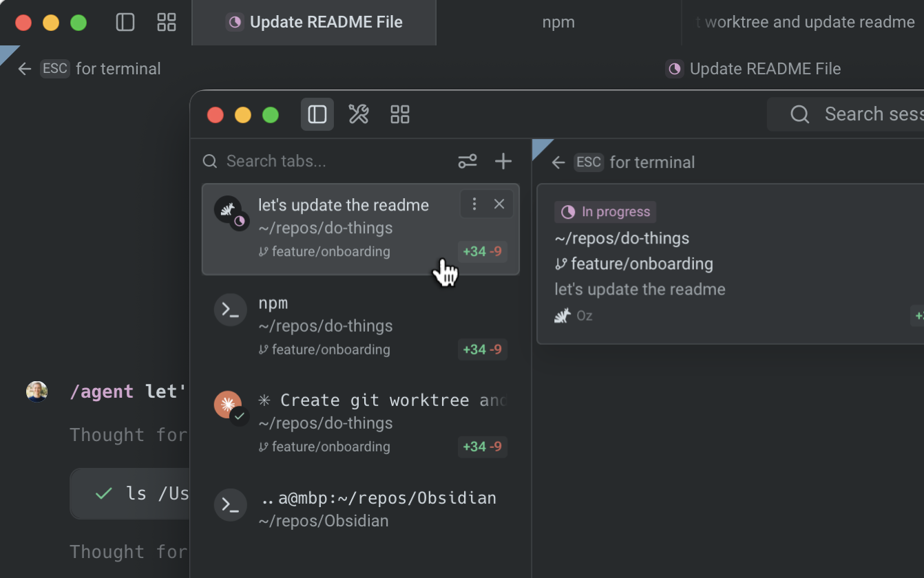Viewport: 924px width, 578px height.
Task: Select the 'npm' session in the tab list
Action: pos(324,323)
